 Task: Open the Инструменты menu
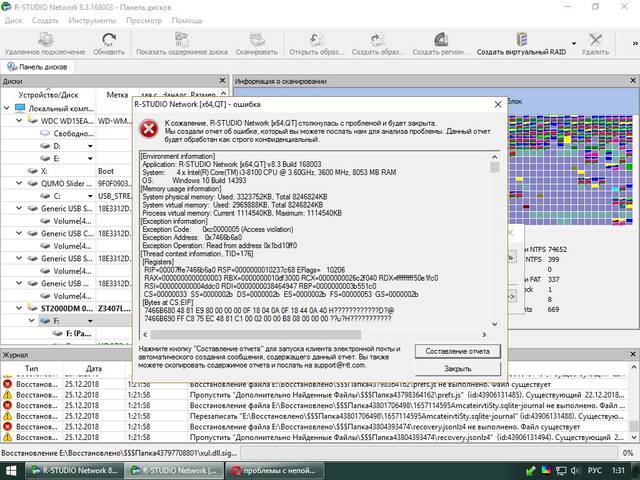click(92, 20)
